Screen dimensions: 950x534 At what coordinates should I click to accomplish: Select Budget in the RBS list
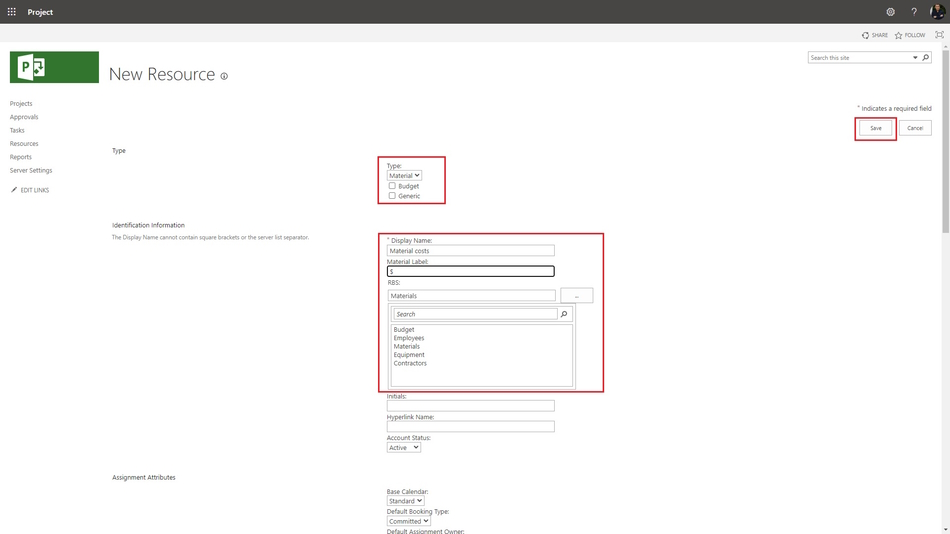tap(404, 330)
